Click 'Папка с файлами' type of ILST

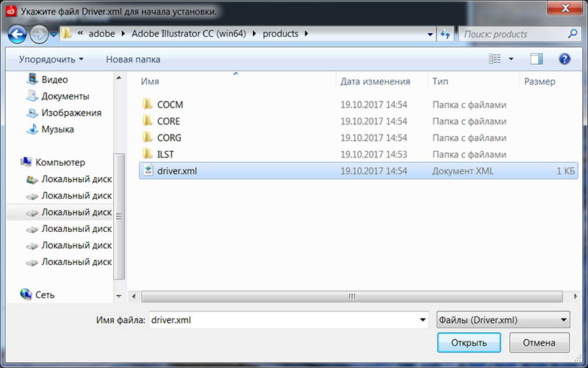coord(469,155)
